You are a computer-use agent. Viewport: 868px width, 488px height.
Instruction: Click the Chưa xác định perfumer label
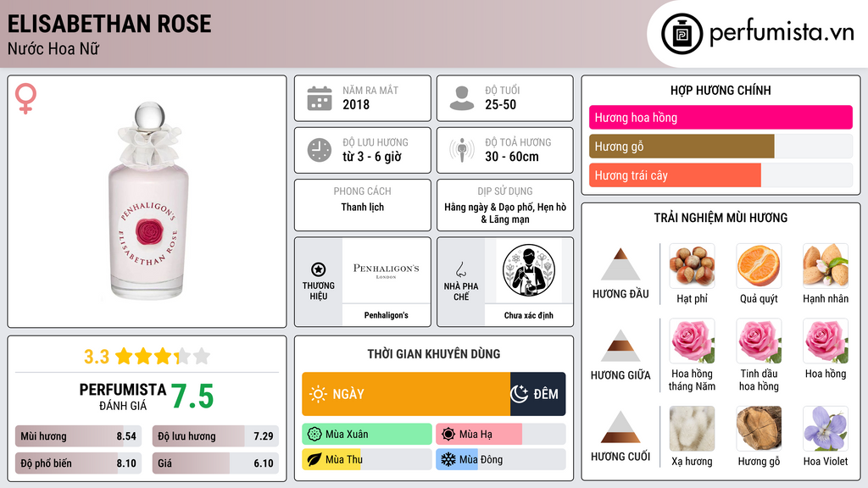point(529,315)
